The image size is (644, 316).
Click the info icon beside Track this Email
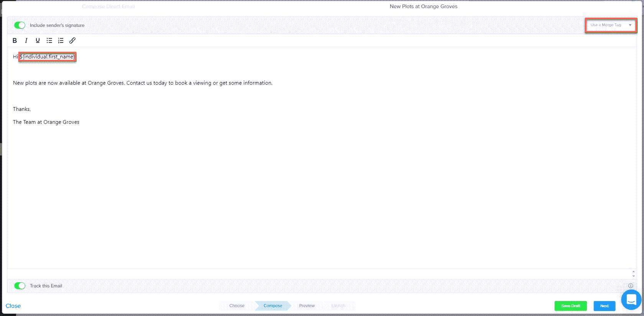[631, 286]
